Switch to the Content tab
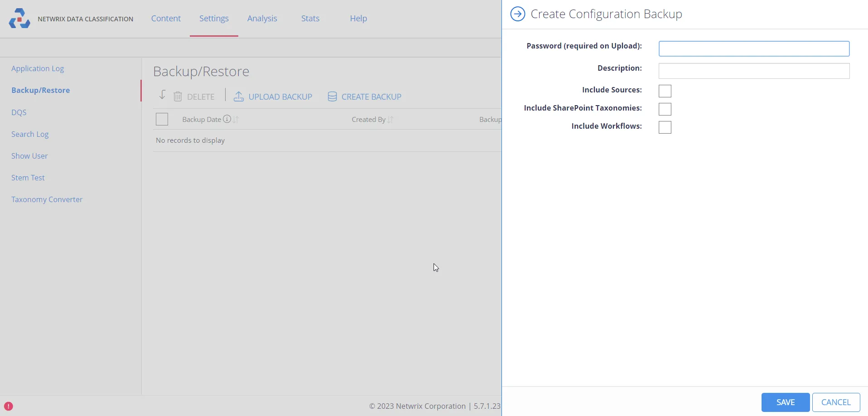 (166, 19)
